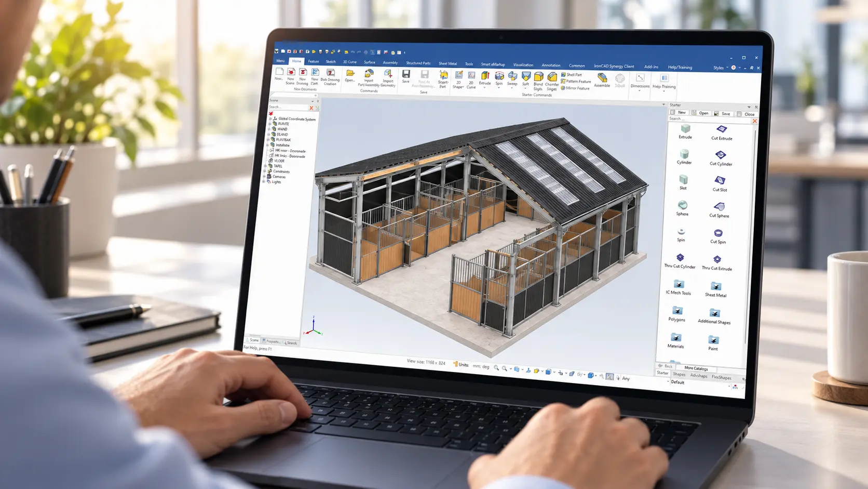The image size is (868, 489).
Task: Open the IC Mech Tools catalog folder
Action: click(679, 287)
